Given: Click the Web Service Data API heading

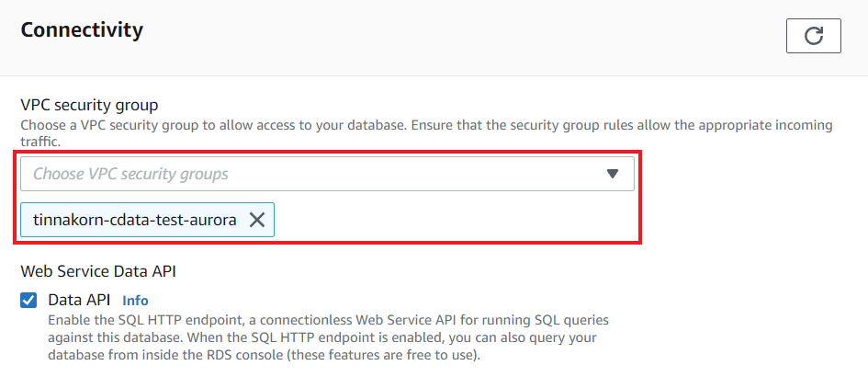Looking at the screenshot, I should point(98,271).
